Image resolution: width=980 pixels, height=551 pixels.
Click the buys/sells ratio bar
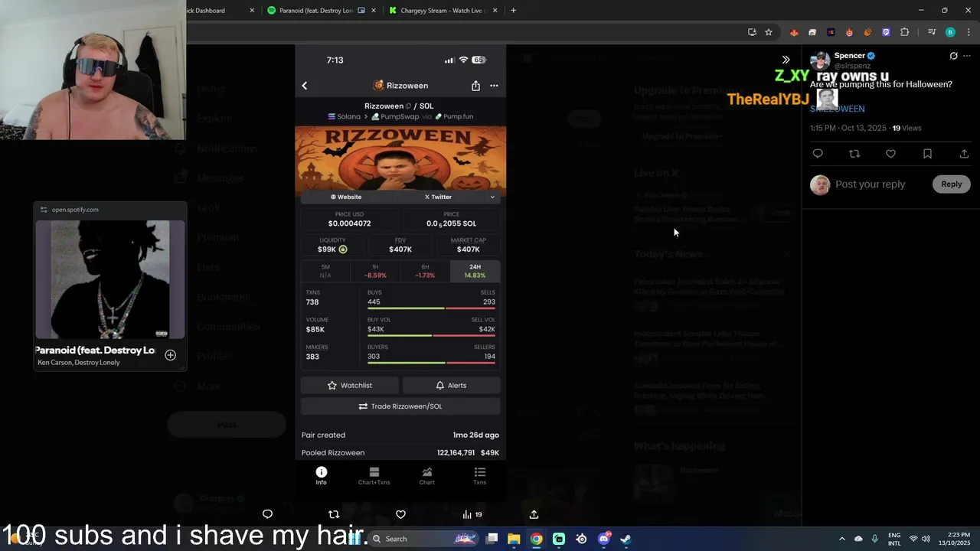tap(431, 308)
